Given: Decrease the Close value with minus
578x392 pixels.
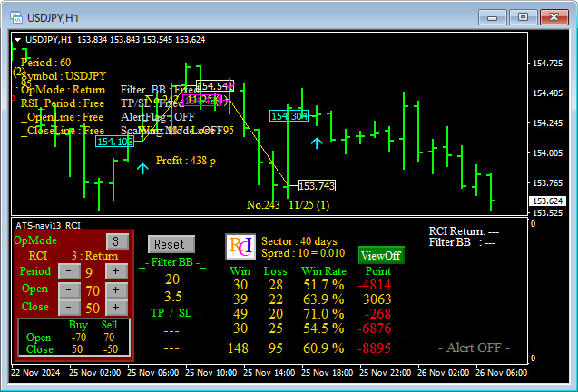Looking at the screenshot, I should pos(69,308).
